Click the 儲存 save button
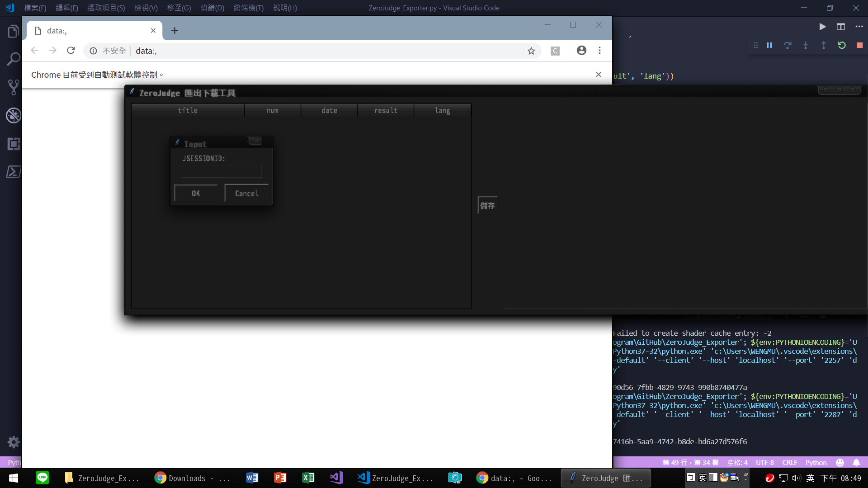Screen dimensions: 868x488 click(x=487, y=206)
